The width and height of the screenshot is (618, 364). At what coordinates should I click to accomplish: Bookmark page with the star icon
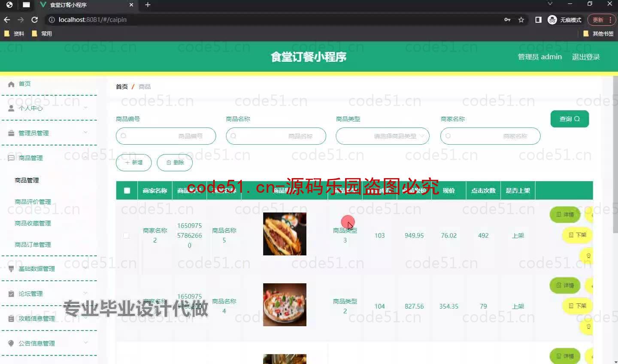tap(521, 20)
